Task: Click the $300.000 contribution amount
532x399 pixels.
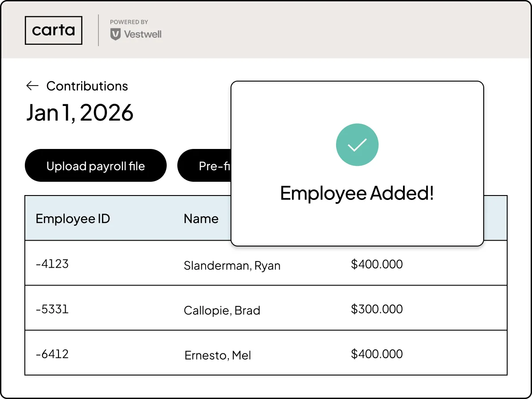Action: (377, 309)
